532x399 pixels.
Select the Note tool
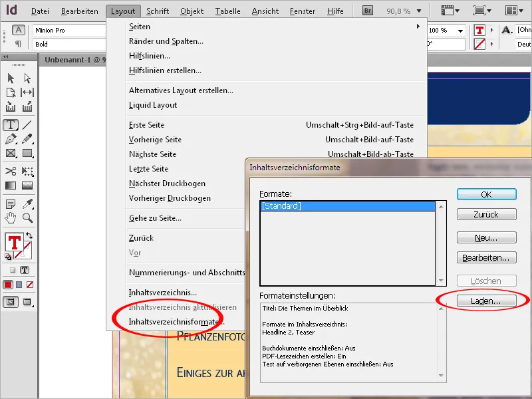[11, 204]
